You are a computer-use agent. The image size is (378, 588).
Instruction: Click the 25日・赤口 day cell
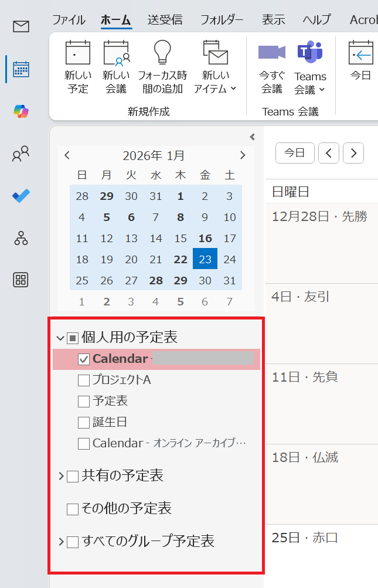point(322,556)
